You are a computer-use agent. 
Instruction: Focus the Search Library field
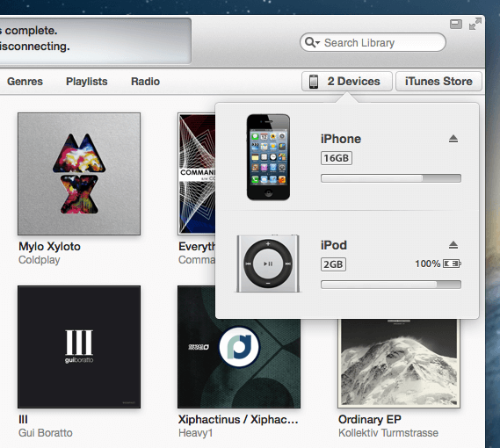[x=373, y=42]
